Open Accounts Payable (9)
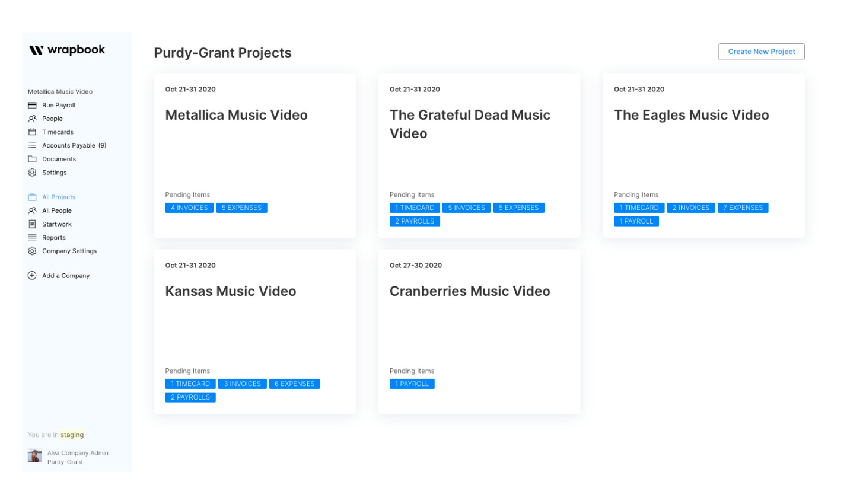 point(74,145)
